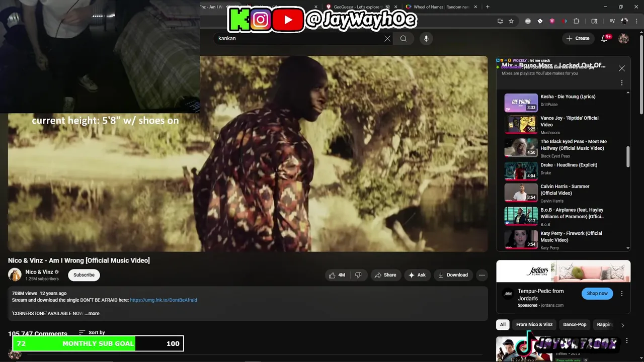Open the white tag-shaped extension icon
Image resolution: width=644 pixels, height=362 pixels.
540,21
